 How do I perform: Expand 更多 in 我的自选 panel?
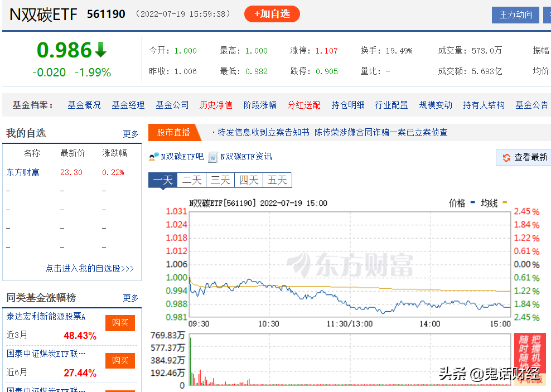130,134
